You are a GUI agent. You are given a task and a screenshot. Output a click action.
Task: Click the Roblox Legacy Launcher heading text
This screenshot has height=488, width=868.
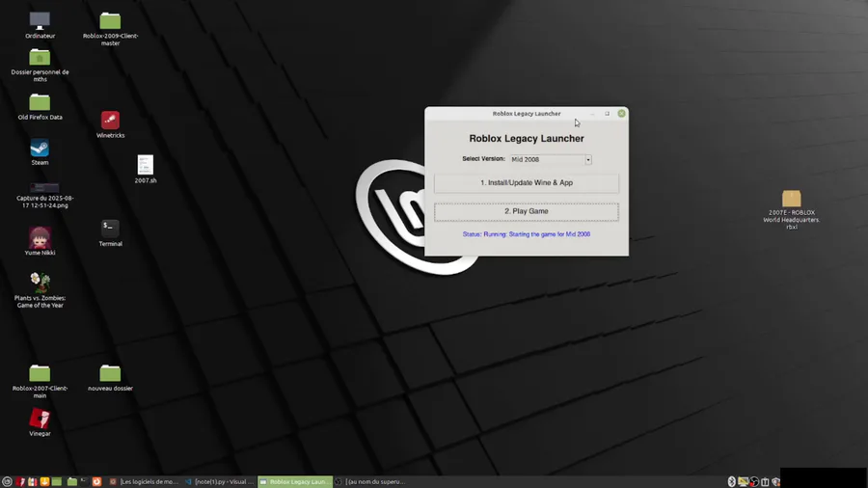pyautogui.click(x=527, y=138)
